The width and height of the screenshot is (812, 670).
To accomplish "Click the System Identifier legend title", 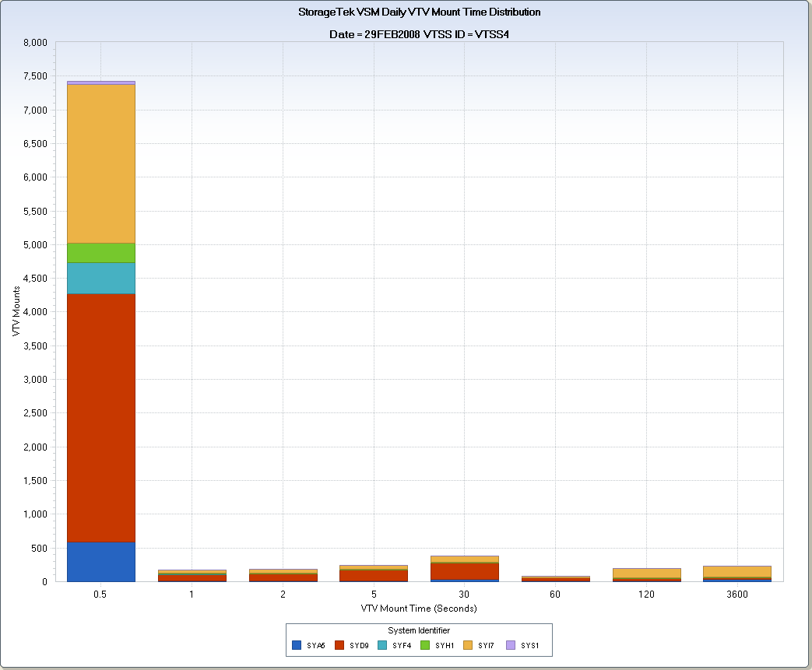I will click(419, 630).
